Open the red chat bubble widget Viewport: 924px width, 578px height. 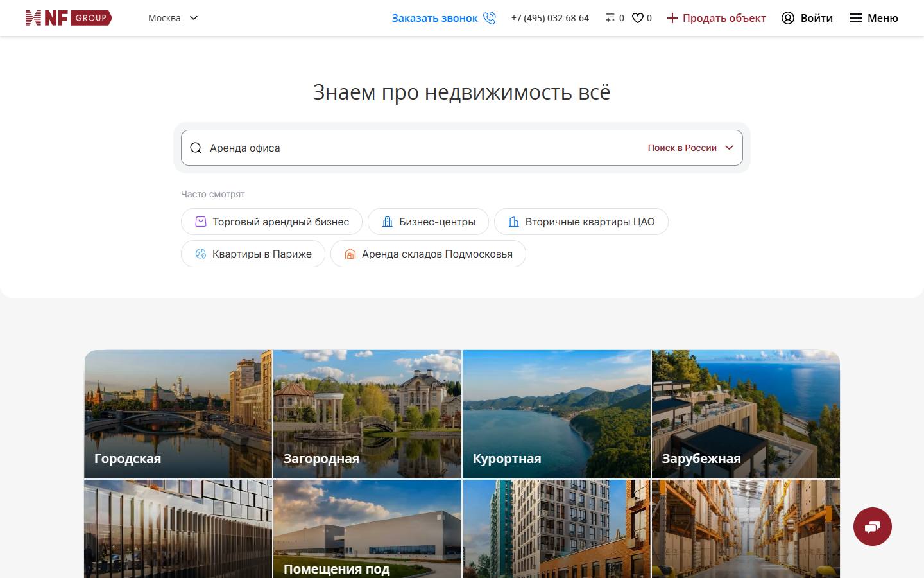click(873, 527)
